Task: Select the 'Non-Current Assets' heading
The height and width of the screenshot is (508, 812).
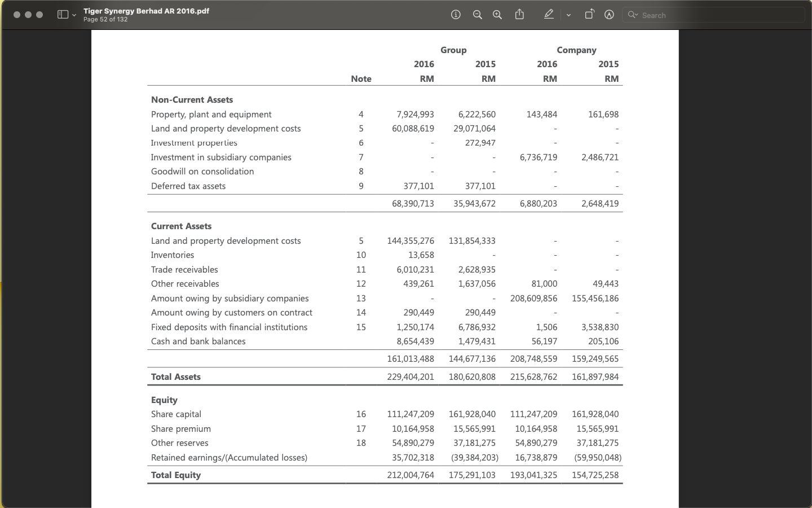Action: (192, 100)
